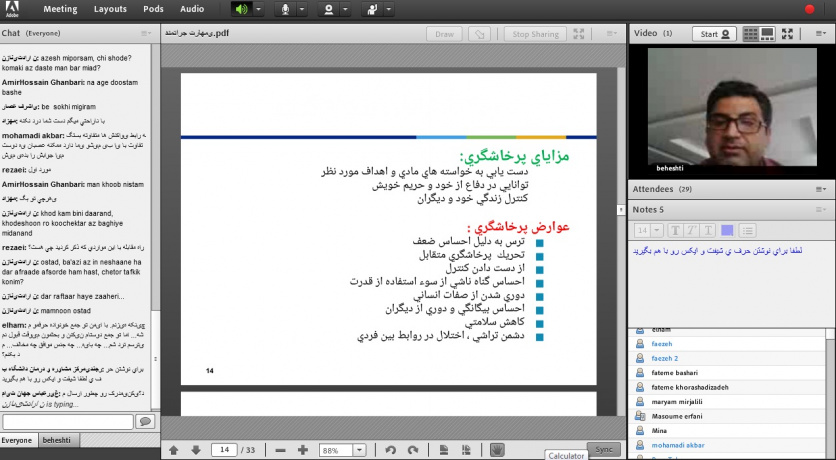Select the hand pan tool

click(497, 450)
